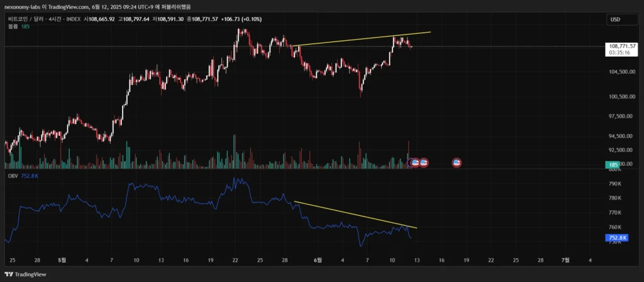Click the rightmost US flag event marker
Image resolution: width=644 pixels, height=282 pixels.
[457, 163]
